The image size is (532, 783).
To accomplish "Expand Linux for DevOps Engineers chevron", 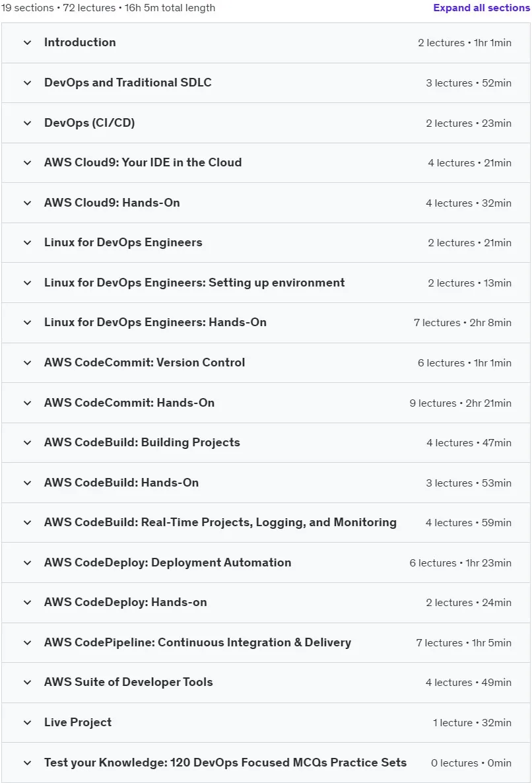I will tap(28, 243).
